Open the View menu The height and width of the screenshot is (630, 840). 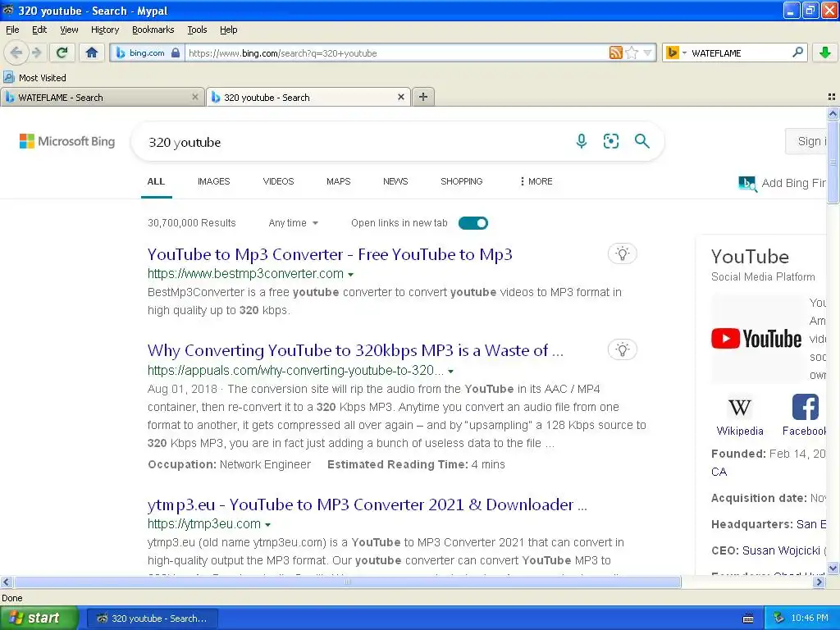(x=69, y=30)
